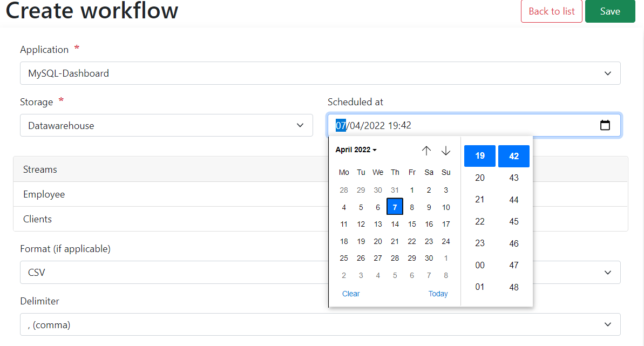Click the Back to list button
Screen dimensions: 644x346
tap(551, 11)
